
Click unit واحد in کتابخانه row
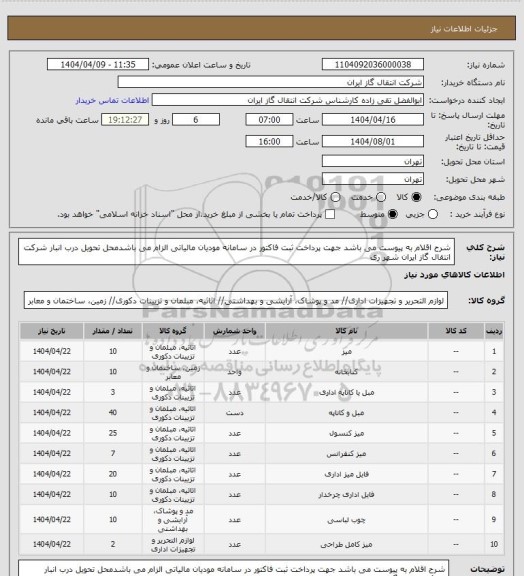pos(234,372)
